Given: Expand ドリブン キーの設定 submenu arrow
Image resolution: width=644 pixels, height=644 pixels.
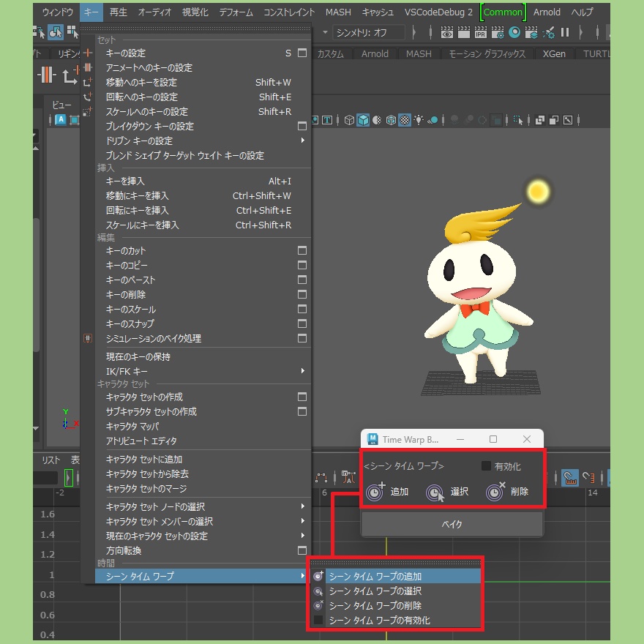Looking at the screenshot, I should 303,141.
